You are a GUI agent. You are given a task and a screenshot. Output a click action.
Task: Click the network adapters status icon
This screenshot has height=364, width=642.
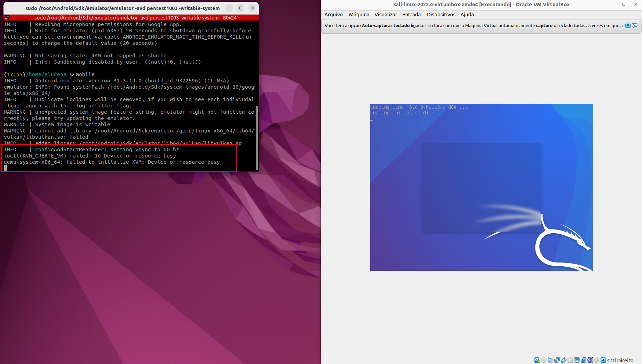point(557,360)
